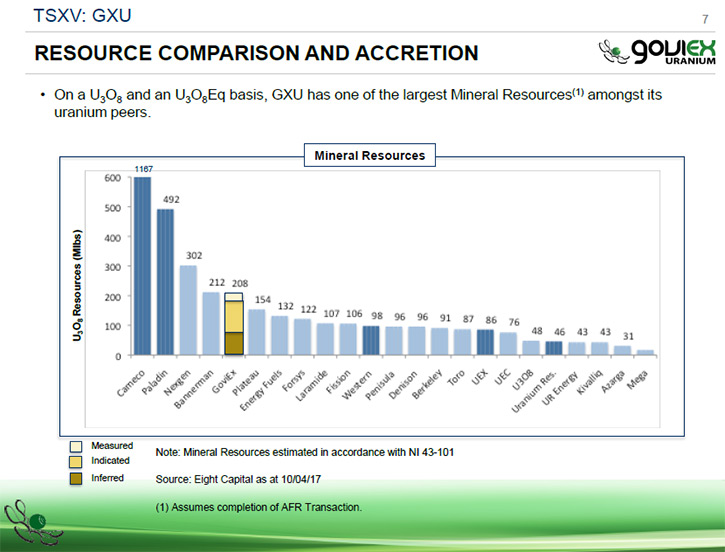The height and width of the screenshot is (552, 725).
Task: Click the value label 31 for Azarga
Action: pyautogui.click(x=628, y=336)
